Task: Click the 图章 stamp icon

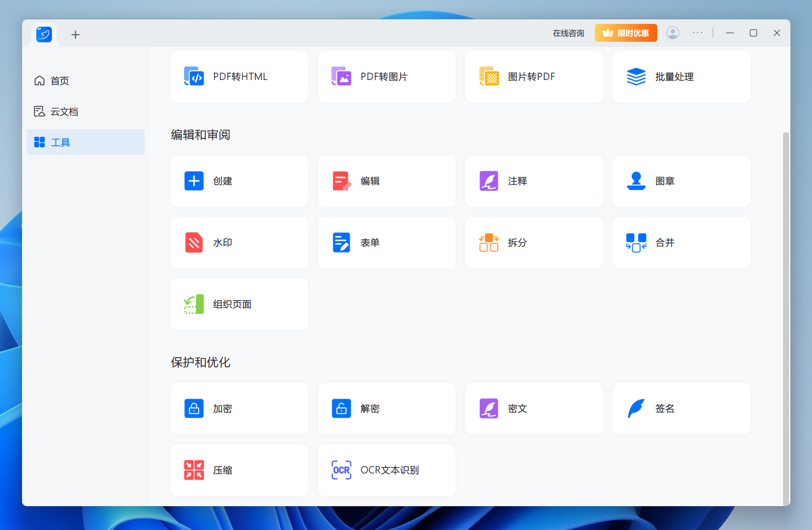Action: (x=636, y=181)
